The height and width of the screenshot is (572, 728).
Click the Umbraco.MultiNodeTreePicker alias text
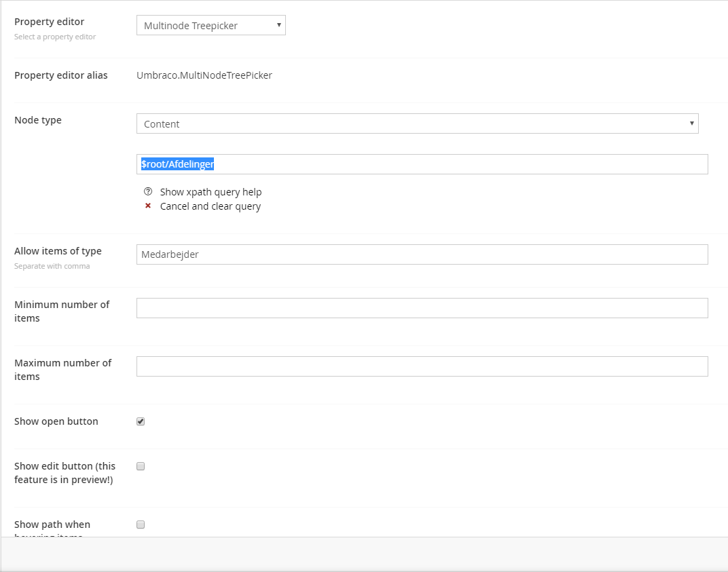(x=204, y=75)
